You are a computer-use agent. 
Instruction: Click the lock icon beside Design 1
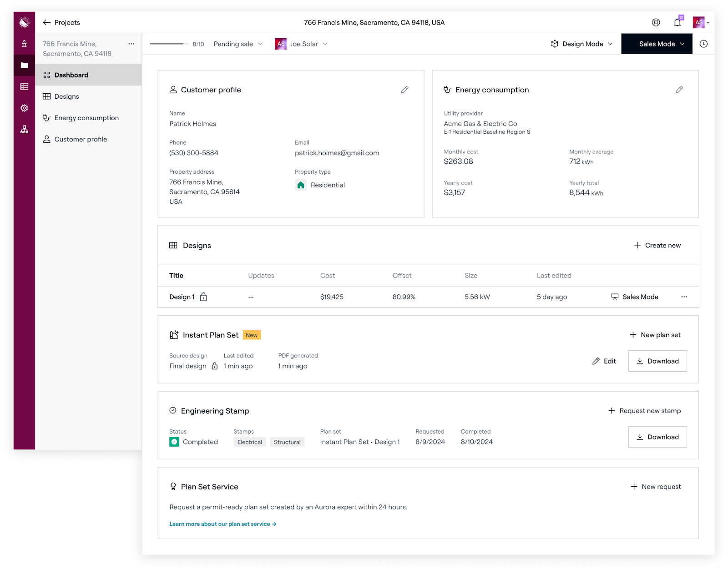click(x=203, y=297)
